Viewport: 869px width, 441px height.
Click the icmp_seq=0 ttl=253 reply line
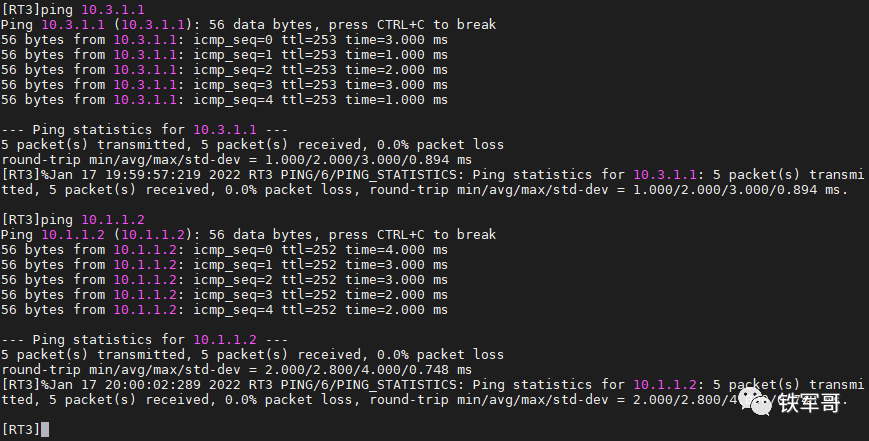tap(224, 40)
